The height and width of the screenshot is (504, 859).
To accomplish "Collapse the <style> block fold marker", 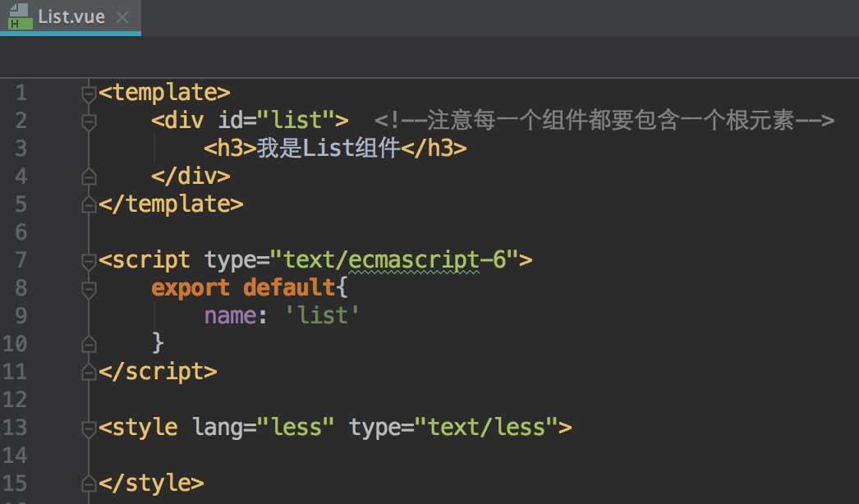I will tap(89, 429).
